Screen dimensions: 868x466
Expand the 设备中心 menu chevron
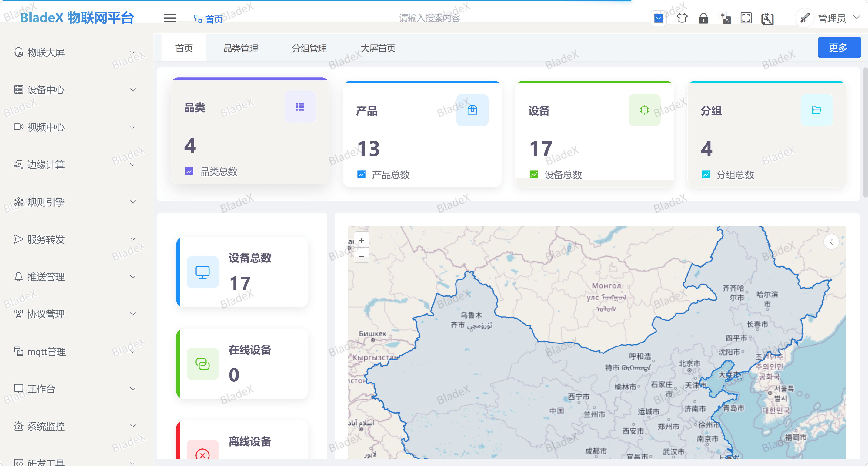(x=133, y=90)
